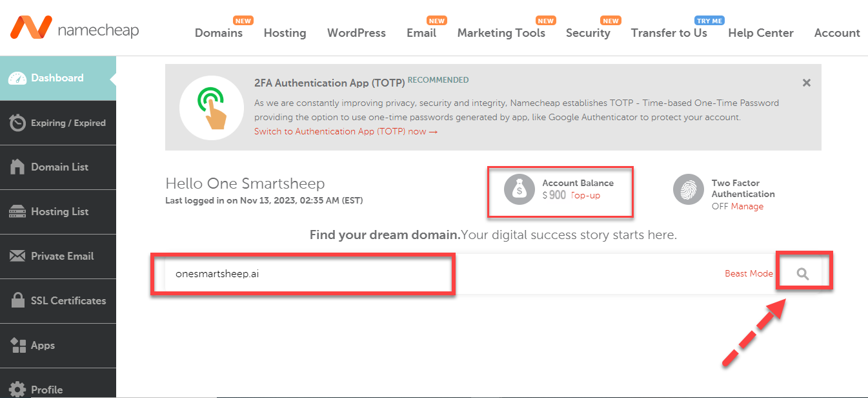The width and height of the screenshot is (868, 398).
Task: Open the Transfer to Us menu
Action: [669, 33]
